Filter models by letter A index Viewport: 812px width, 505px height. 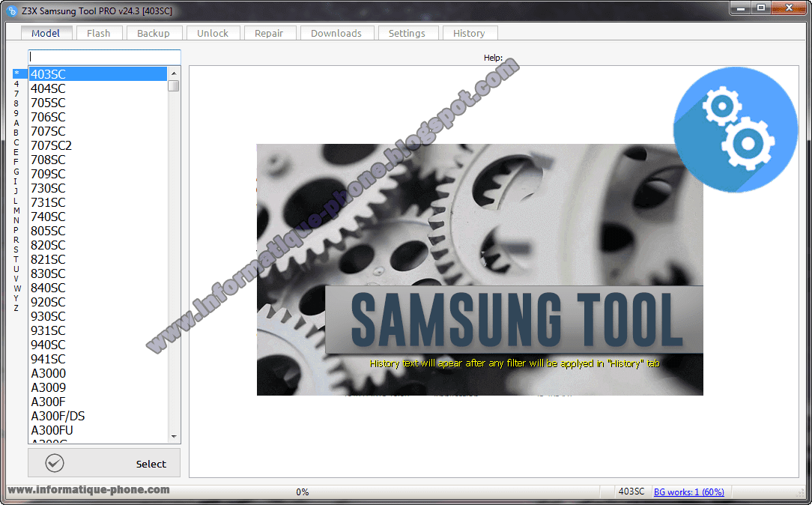16,123
